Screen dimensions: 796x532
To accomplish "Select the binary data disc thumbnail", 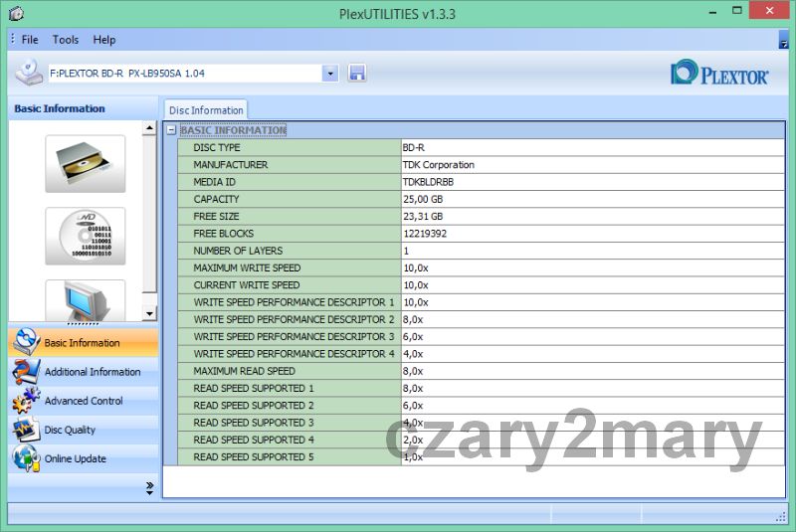I will tap(86, 236).
